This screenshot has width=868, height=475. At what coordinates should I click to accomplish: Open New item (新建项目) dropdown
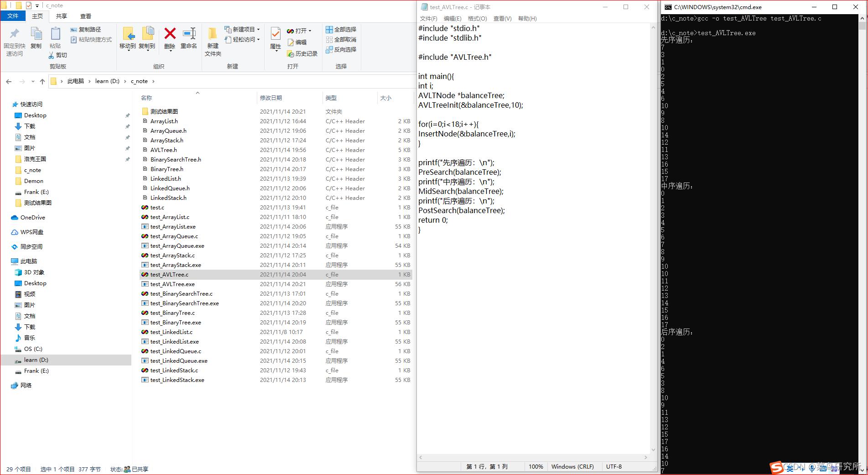tap(242, 30)
